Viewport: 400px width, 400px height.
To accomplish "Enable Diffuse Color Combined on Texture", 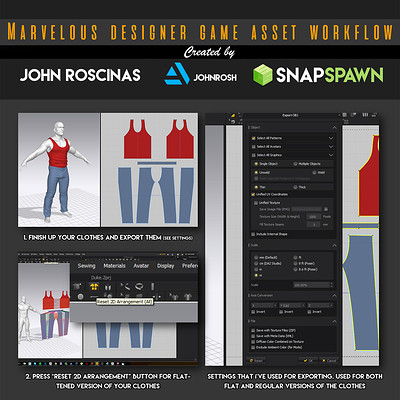I will coord(253,342).
